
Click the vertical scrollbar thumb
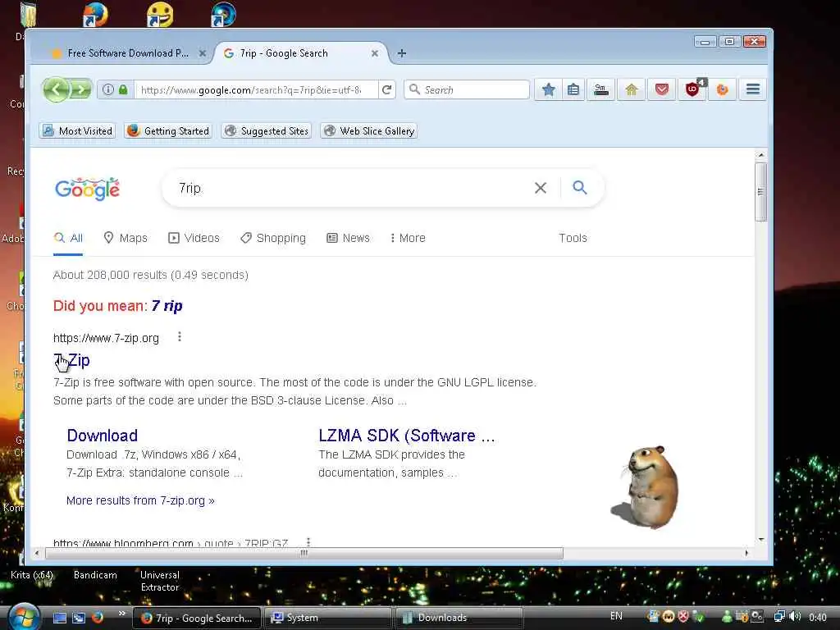(760, 192)
